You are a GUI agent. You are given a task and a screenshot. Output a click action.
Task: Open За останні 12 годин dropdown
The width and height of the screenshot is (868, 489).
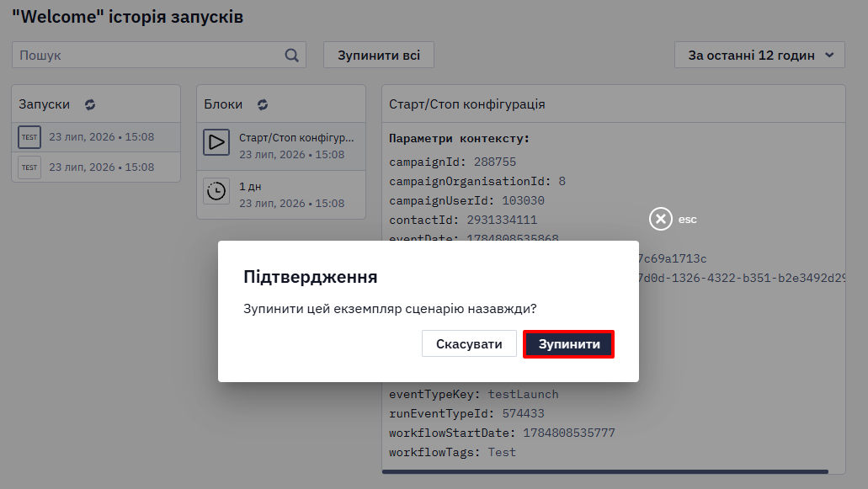759,56
